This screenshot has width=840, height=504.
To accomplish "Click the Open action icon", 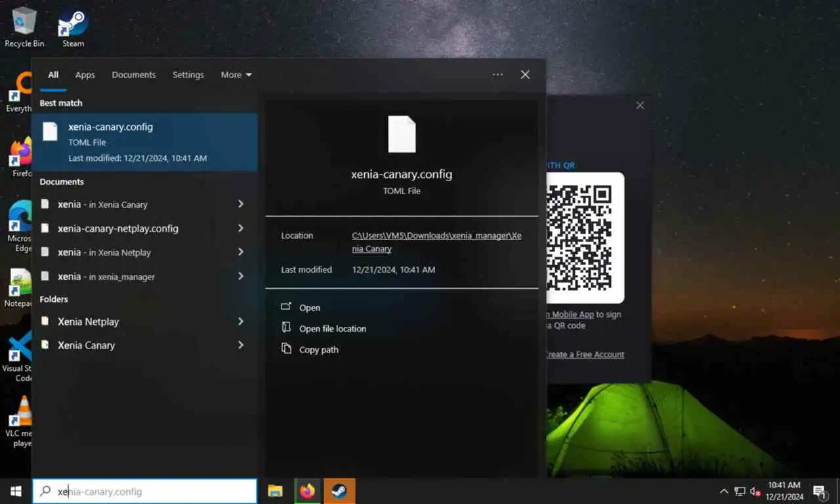I will [286, 307].
